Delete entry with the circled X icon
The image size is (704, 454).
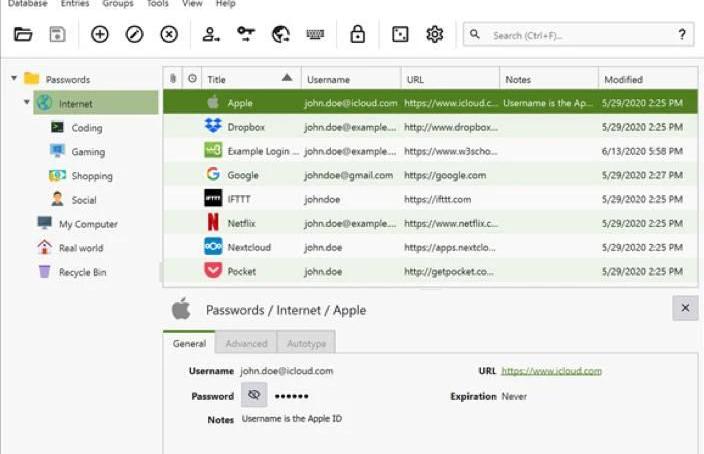point(169,35)
